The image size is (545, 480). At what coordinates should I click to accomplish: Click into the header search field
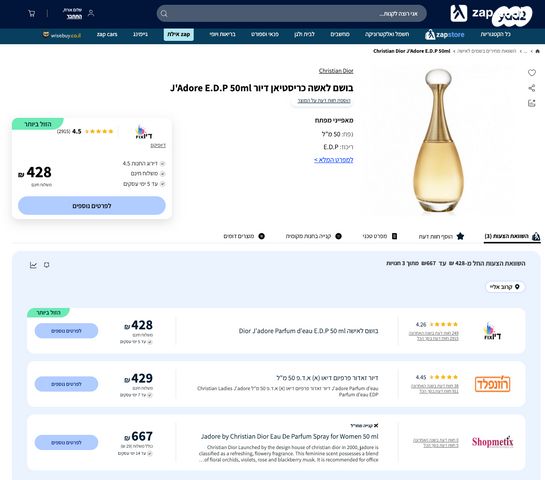(x=292, y=14)
